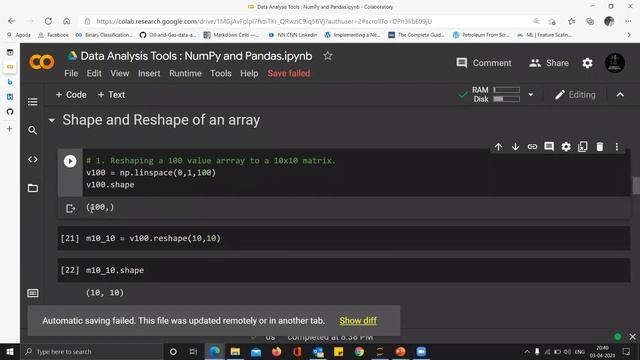Click the cell output toggle icon
The image size is (640, 360).
pyautogui.click(x=70, y=209)
